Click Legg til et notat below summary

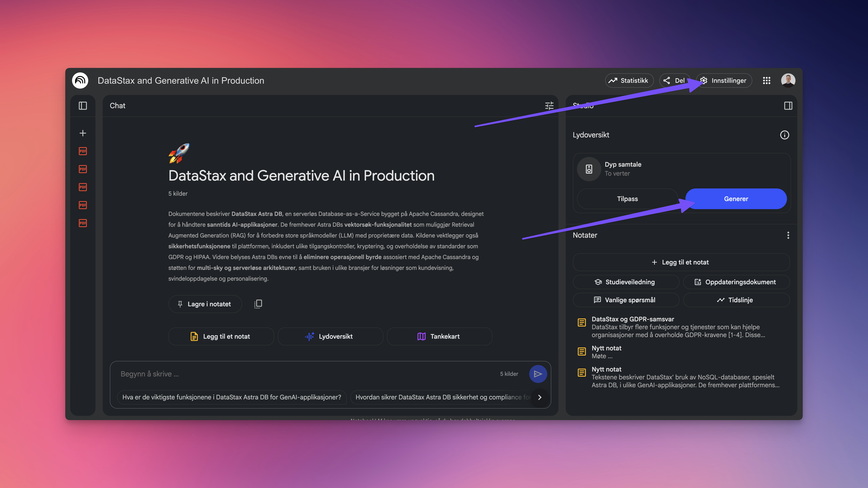tap(221, 336)
